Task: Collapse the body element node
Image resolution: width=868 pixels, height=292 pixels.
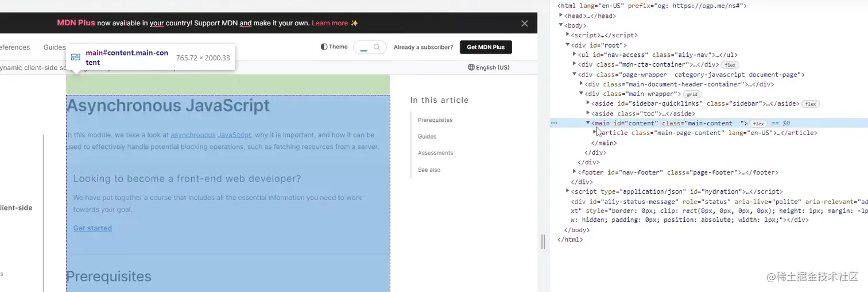Action: [x=561, y=25]
